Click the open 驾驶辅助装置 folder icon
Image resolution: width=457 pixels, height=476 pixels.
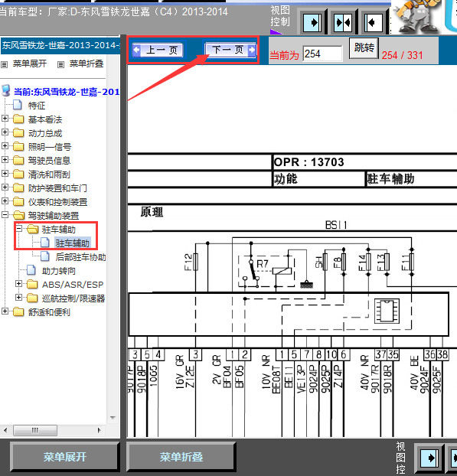18,215
